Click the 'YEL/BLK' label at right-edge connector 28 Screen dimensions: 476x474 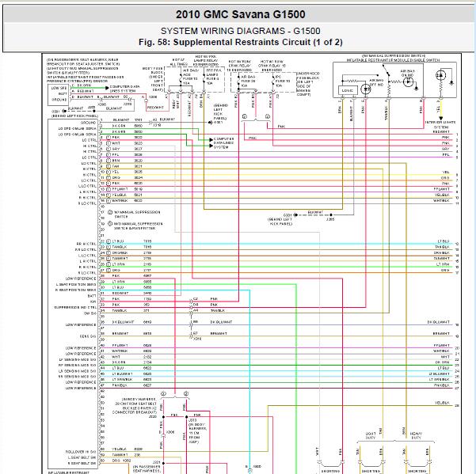[442, 403]
